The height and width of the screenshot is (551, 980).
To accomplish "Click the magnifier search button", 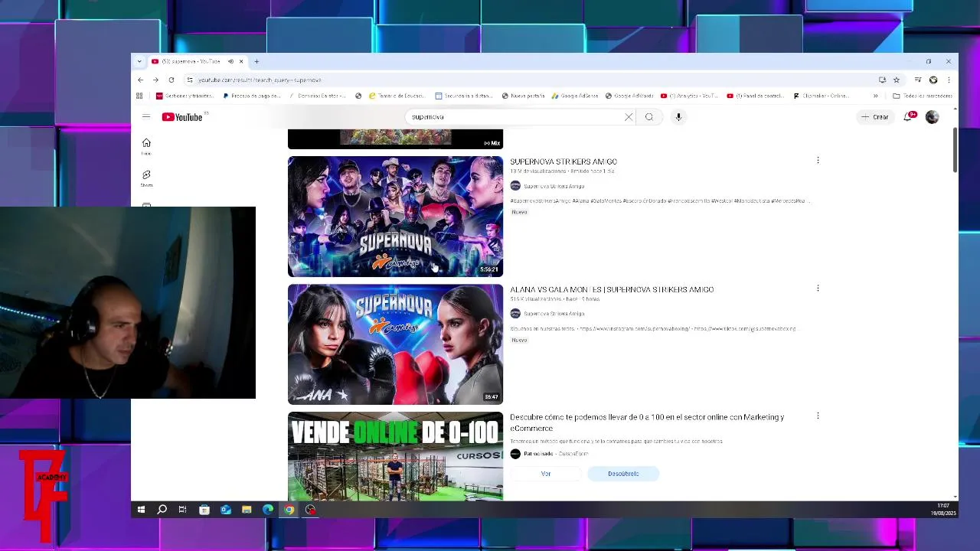I will tap(649, 117).
